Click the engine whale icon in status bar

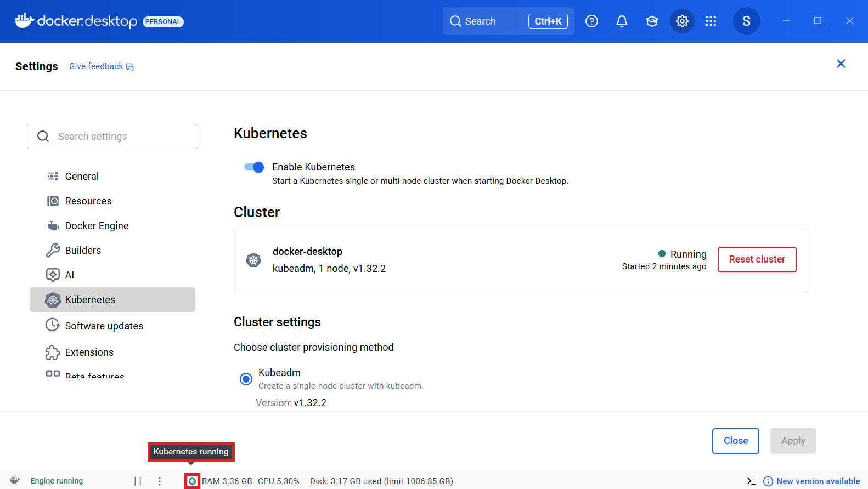[15, 480]
